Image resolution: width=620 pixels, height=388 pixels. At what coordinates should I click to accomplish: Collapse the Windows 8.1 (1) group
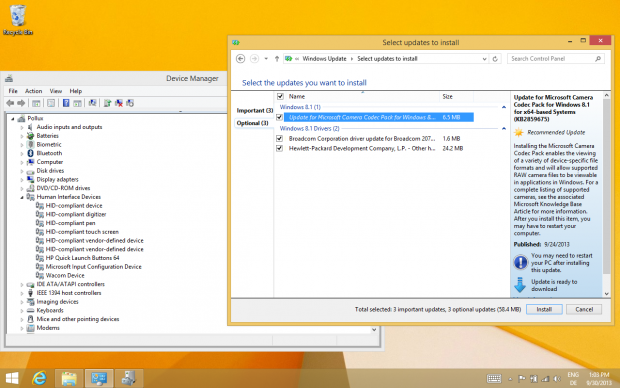coord(504,107)
